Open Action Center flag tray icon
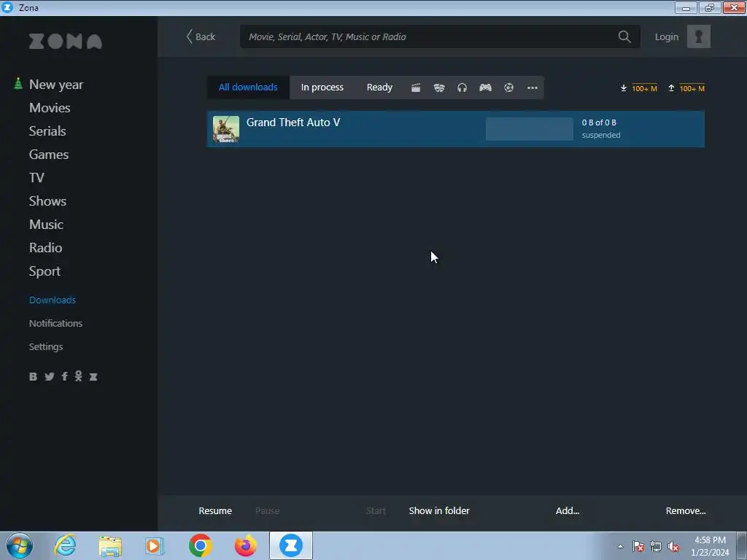Screen dimensions: 747x560 (638, 547)
